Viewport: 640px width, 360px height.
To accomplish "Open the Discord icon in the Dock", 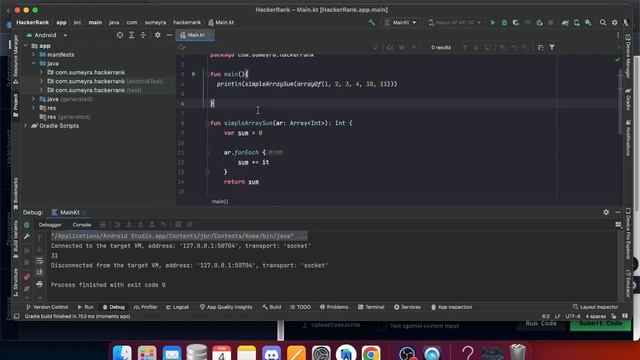I will [x=271, y=353].
